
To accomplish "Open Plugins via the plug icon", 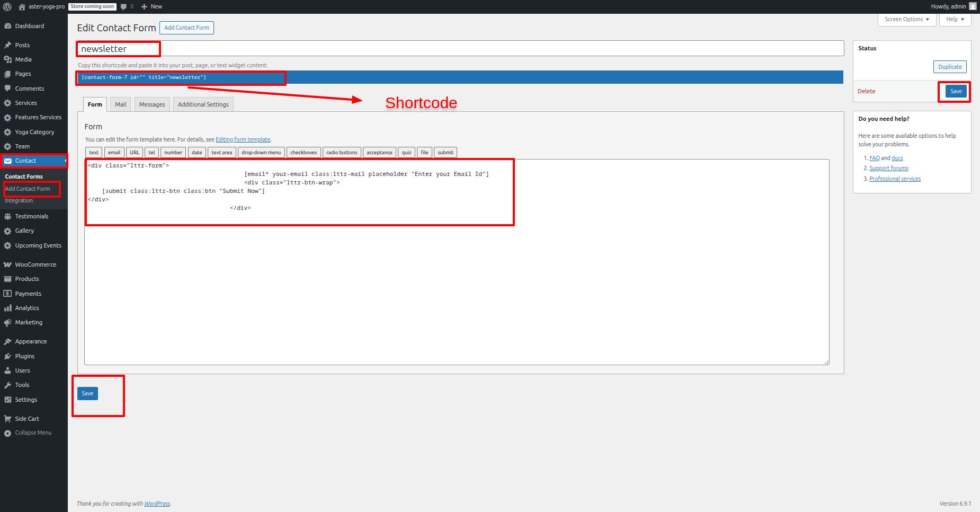I will pos(7,356).
